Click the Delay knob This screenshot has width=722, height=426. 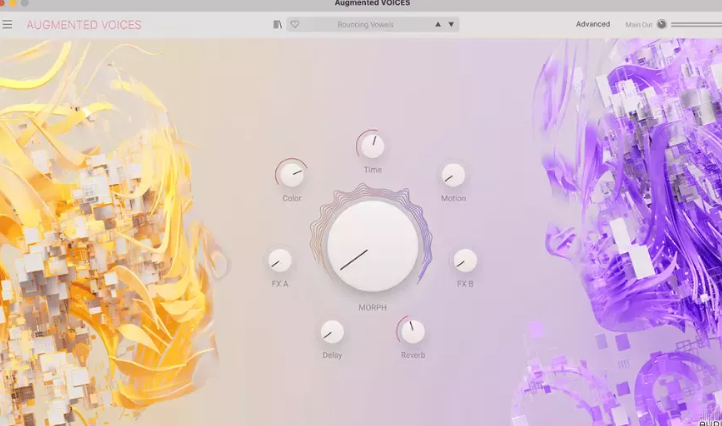click(332, 332)
